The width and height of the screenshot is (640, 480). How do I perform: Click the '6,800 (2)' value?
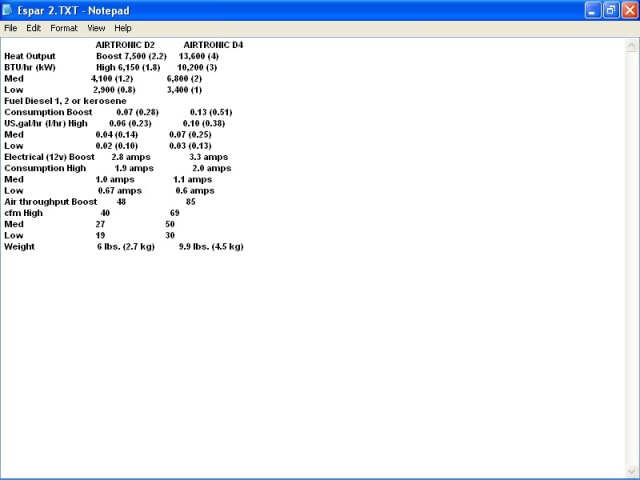[x=184, y=78]
